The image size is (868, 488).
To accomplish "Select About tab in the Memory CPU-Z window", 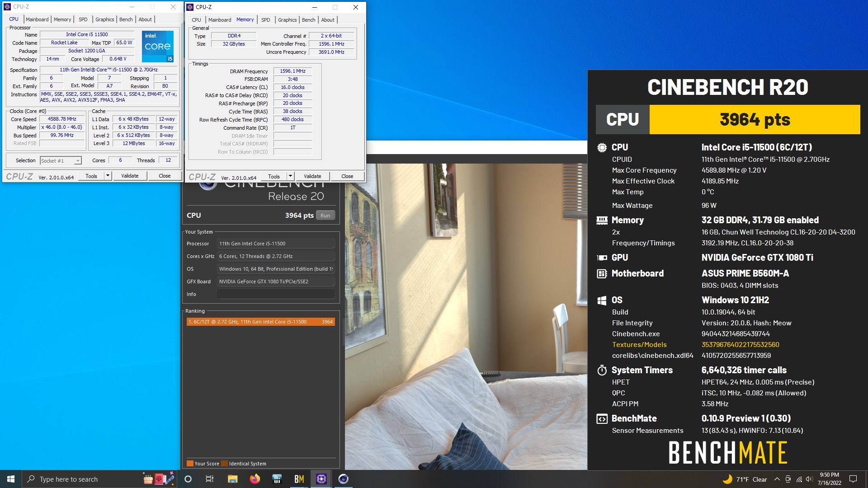I will pos(328,20).
